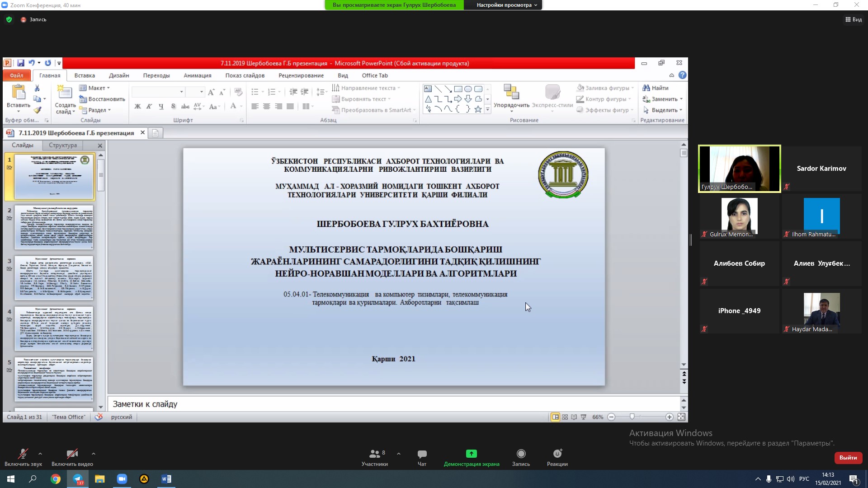Switch to the Вставка ribbon tab

[x=85, y=75]
